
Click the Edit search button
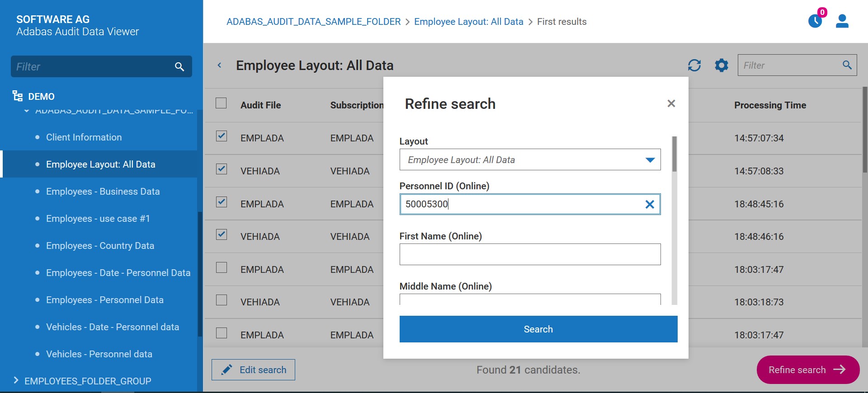click(253, 370)
